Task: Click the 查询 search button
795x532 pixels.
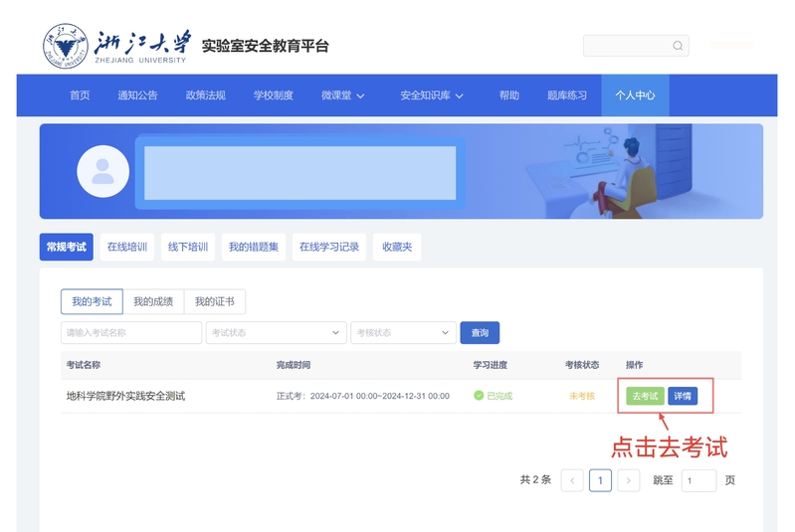Action: pyautogui.click(x=480, y=333)
